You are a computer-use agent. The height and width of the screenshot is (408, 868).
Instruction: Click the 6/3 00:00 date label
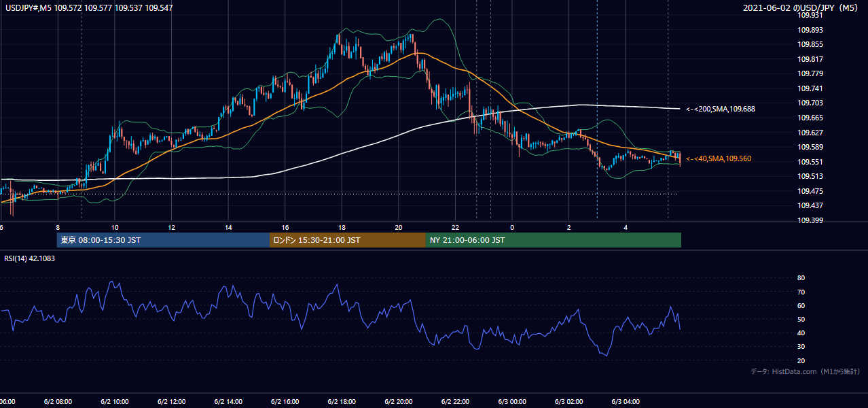click(512, 401)
